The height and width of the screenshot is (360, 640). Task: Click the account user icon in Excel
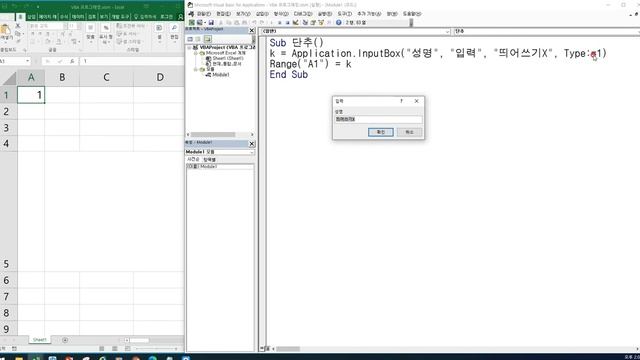click(x=180, y=17)
